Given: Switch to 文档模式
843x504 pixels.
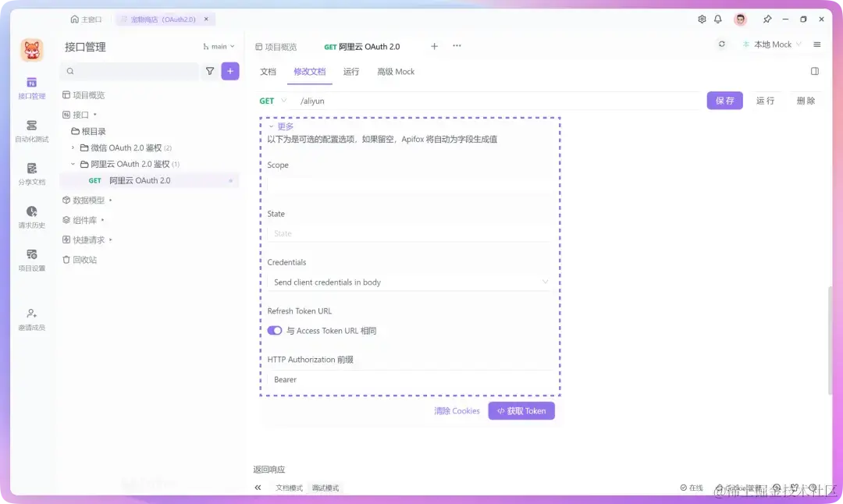Looking at the screenshot, I should [x=290, y=488].
